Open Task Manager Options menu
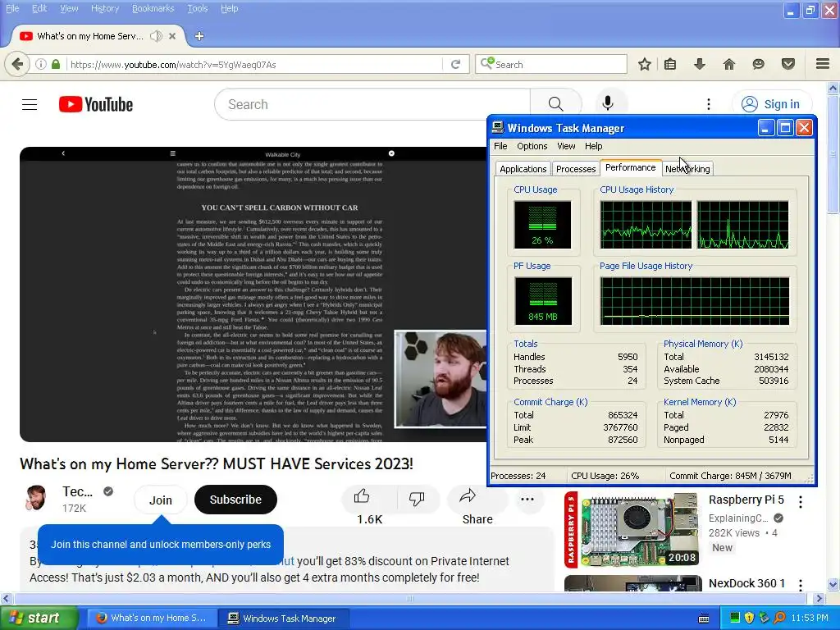Image resolution: width=840 pixels, height=630 pixels. click(x=532, y=146)
